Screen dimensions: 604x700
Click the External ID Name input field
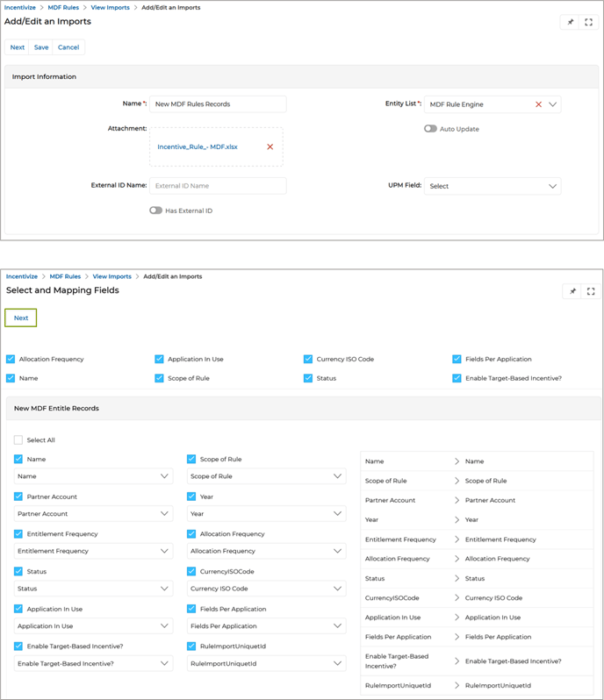[x=218, y=186]
